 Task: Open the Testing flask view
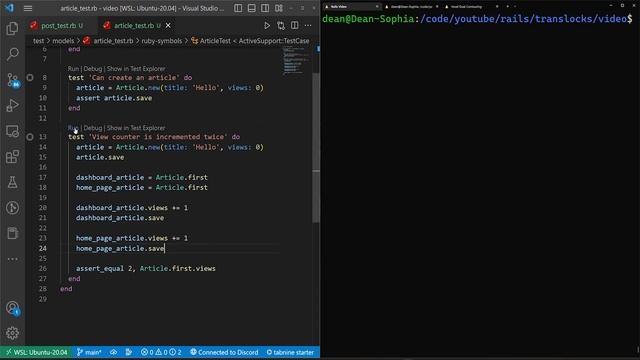pyautogui.click(x=12, y=182)
